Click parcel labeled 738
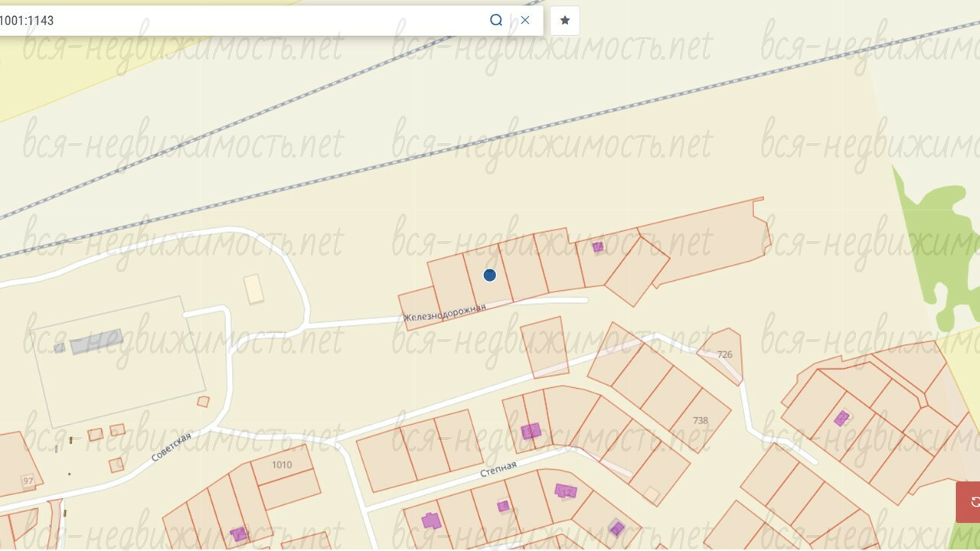This screenshot has width=980, height=551. [x=700, y=420]
